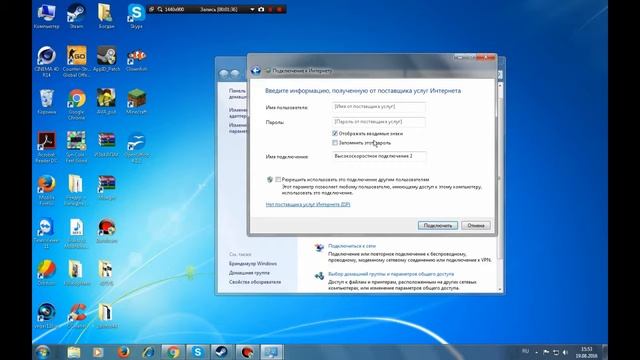Open the Skype desktop shortcut

pos(136,16)
